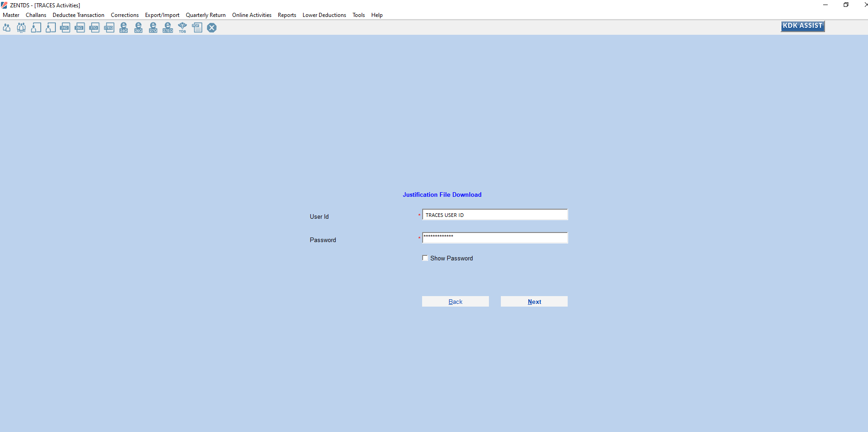Click the PDF report toolbar icon
The height and width of the screenshot is (432, 868).
point(197,27)
